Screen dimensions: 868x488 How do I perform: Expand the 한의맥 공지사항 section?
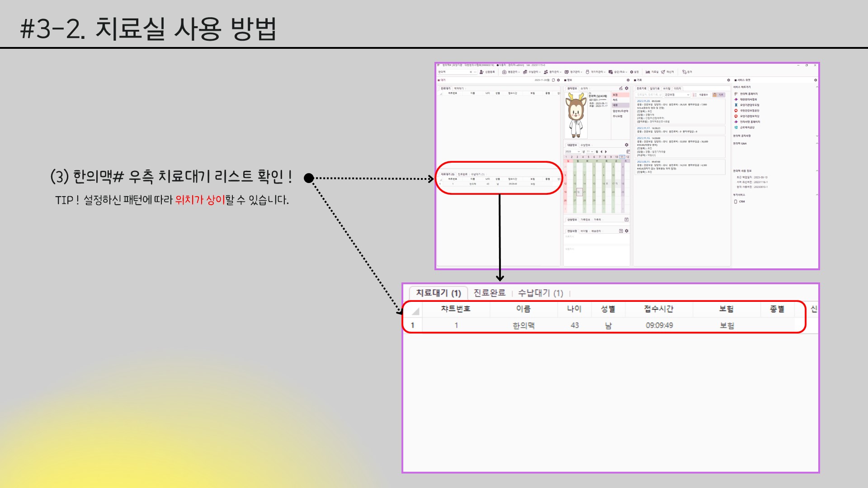click(817, 136)
